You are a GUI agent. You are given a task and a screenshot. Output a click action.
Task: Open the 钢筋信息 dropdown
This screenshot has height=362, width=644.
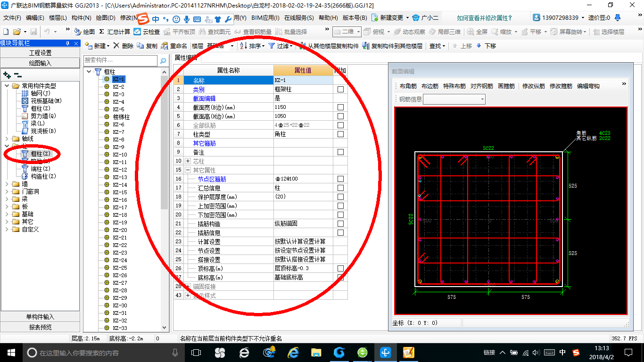point(482,99)
